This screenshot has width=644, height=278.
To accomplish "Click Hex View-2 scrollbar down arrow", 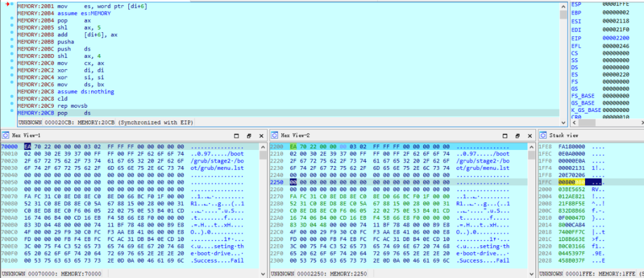I will [x=532, y=273].
